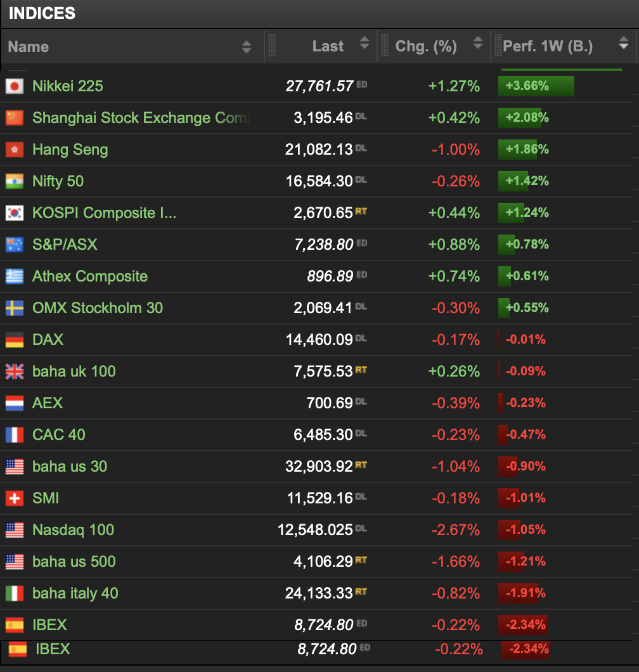The width and height of the screenshot is (639, 672).
Task: Click the +0.88% change value
Action: click(x=455, y=245)
